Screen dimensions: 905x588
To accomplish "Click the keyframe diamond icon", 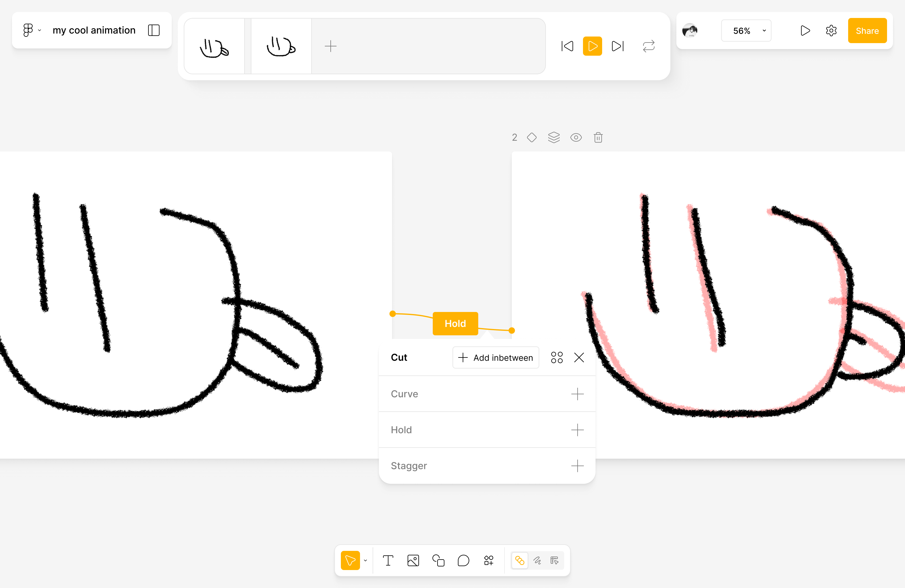I will (x=532, y=137).
